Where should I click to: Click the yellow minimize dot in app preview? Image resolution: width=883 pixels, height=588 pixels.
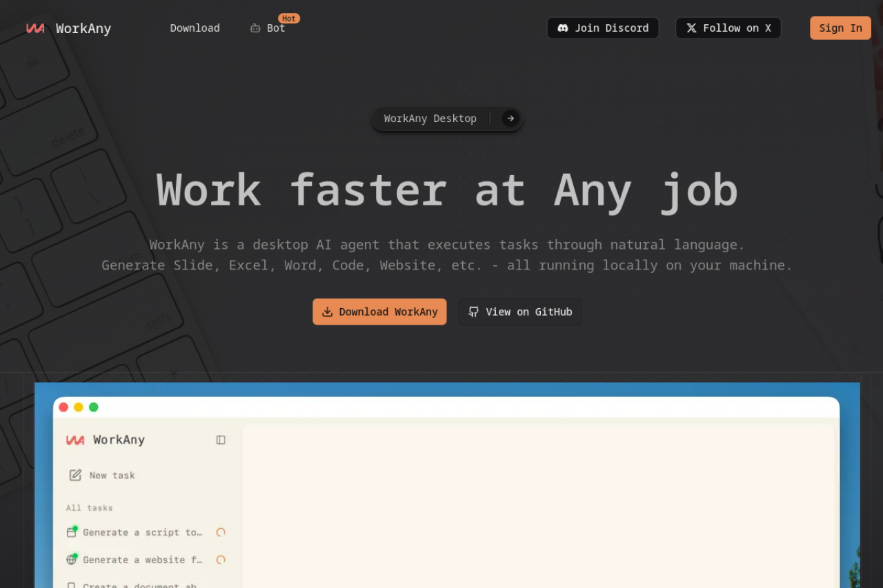[79, 407]
